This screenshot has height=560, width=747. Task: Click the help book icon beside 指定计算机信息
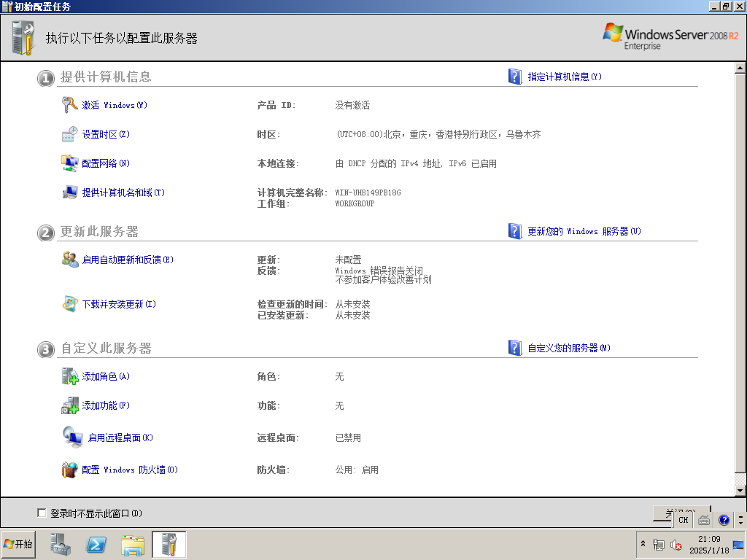pyautogui.click(x=515, y=76)
